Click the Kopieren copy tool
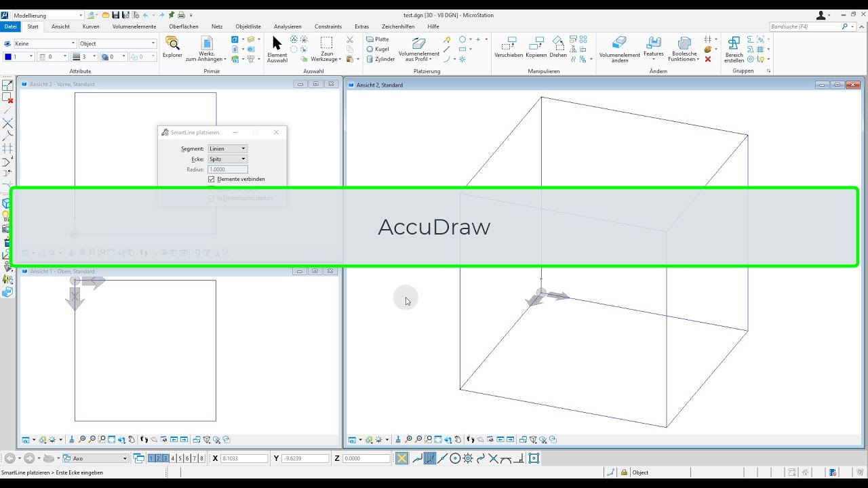Image resolution: width=868 pixels, height=488 pixels. (536, 47)
